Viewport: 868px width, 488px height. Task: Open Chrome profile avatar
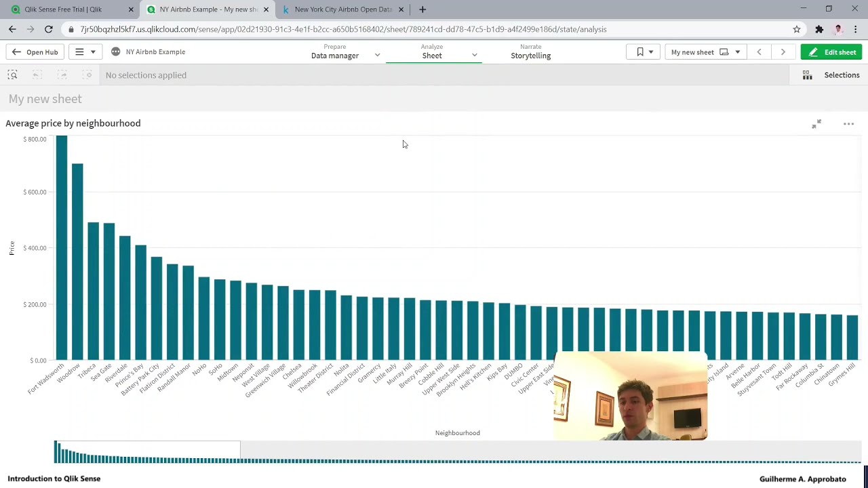point(838,29)
